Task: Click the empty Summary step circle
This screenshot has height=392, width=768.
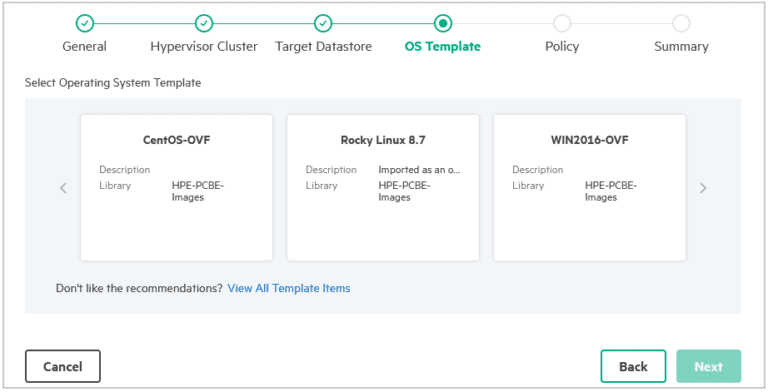Action: point(681,23)
